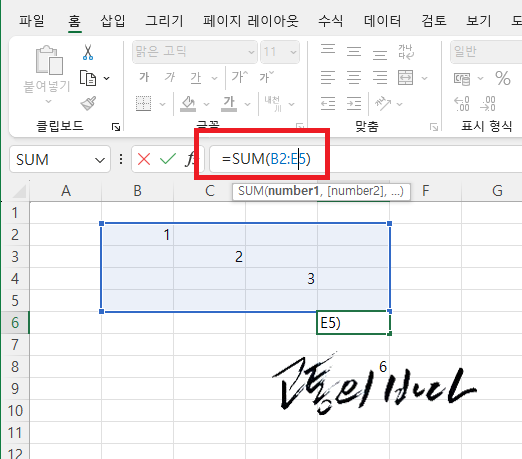Image resolution: width=522 pixels, height=459 pixels.
Task: Click Merge and Center icon
Action: pyautogui.click(x=406, y=78)
